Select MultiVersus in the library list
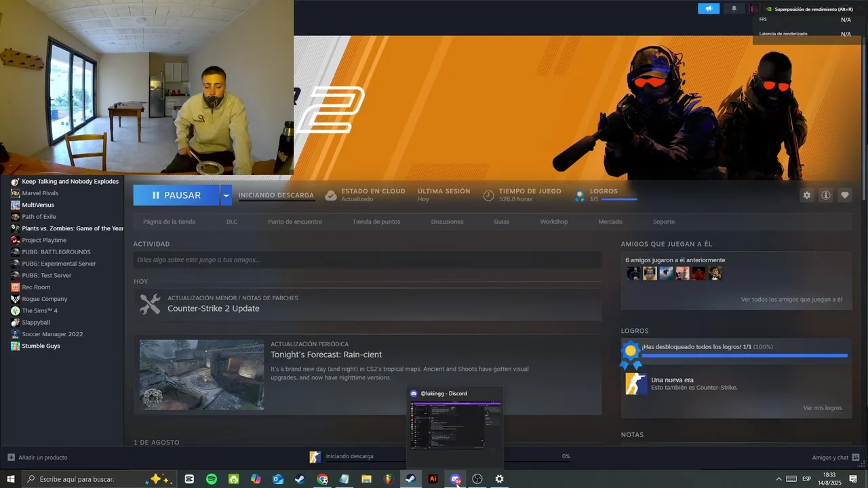Image resolution: width=868 pixels, height=488 pixels. coord(38,205)
